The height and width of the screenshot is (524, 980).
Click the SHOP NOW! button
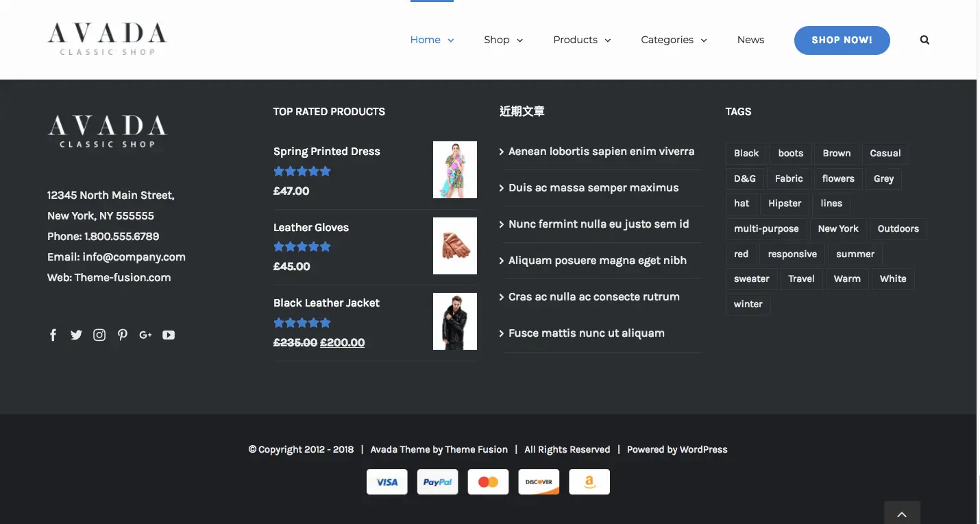click(x=842, y=40)
